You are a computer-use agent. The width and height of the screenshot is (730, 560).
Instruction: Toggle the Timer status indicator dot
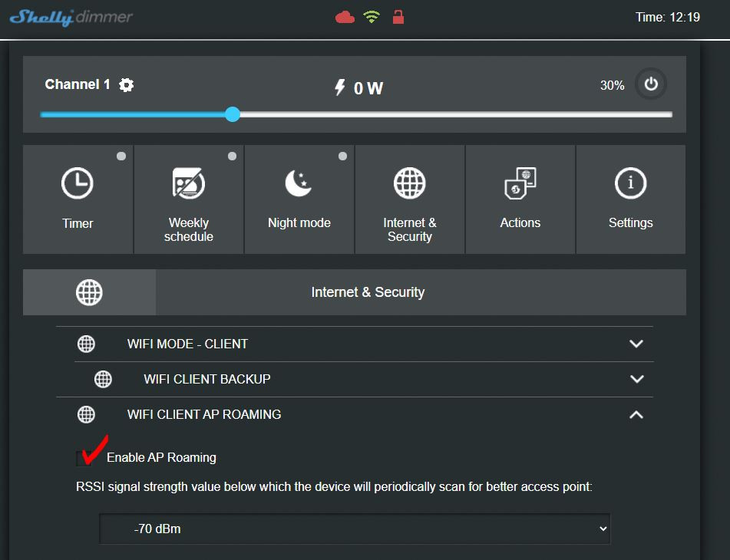click(121, 156)
